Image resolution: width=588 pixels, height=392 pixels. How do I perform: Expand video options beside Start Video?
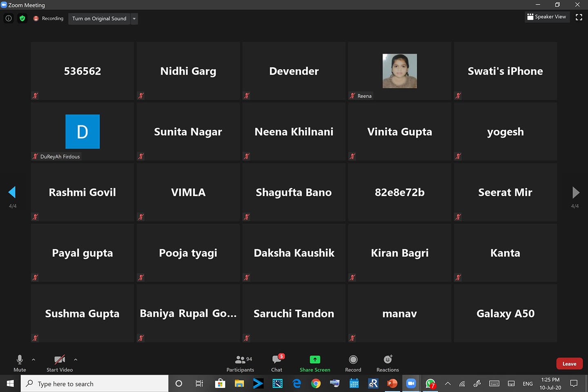click(x=76, y=360)
